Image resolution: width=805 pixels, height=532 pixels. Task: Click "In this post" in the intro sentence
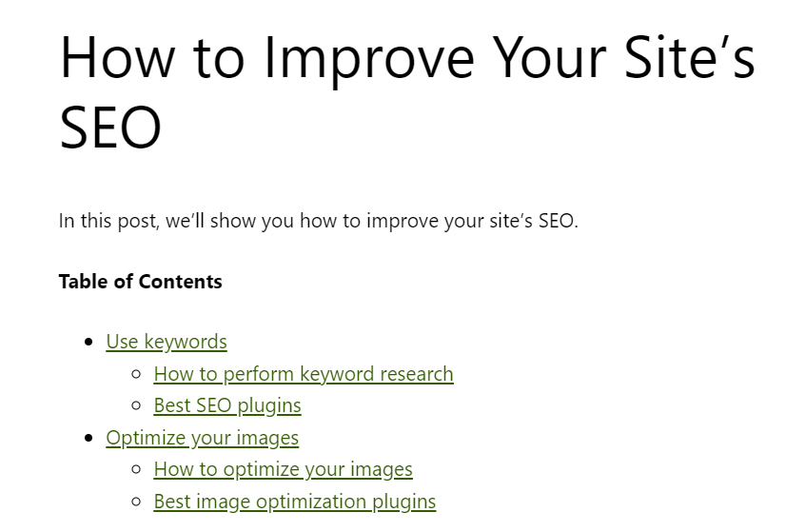point(108,222)
